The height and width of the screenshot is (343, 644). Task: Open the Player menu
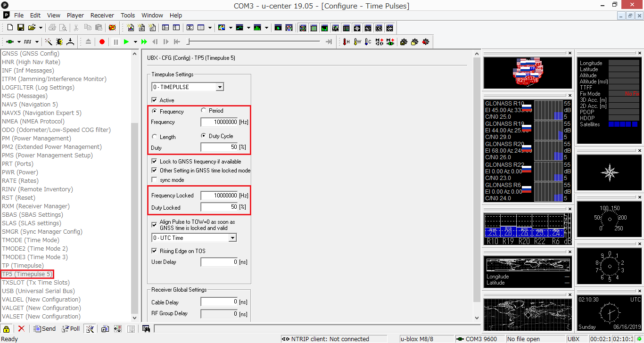[x=75, y=15]
